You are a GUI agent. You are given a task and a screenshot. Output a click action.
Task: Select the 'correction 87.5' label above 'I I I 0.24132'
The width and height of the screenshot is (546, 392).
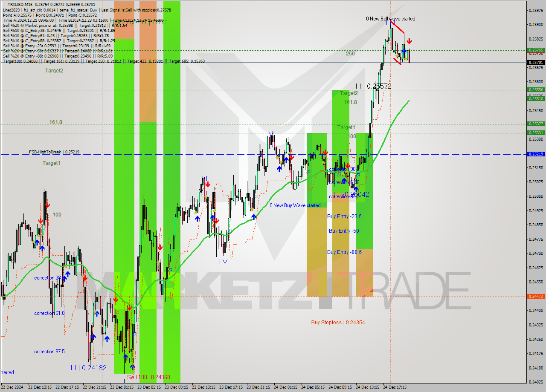point(49,352)
